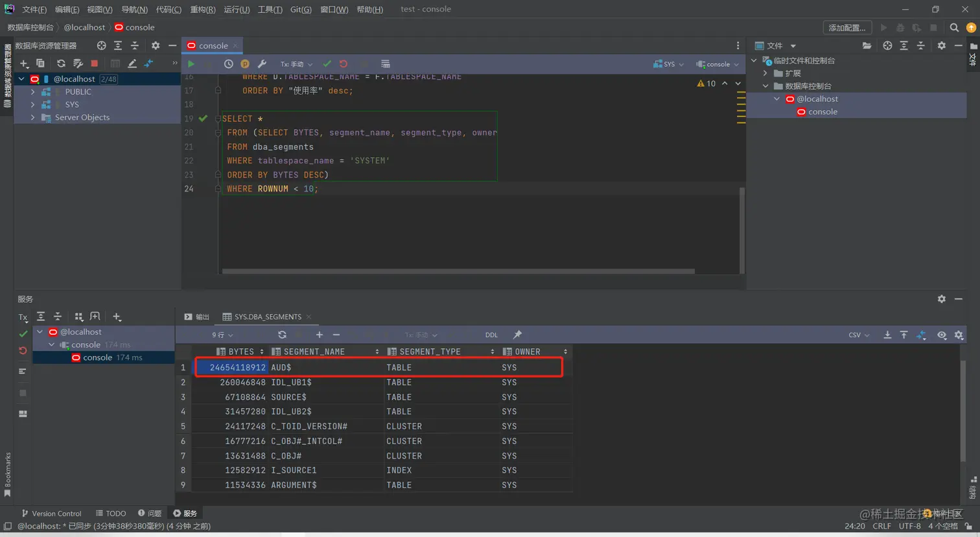Open the Git(G) menu
Screen dimensions: 980x537
point(301,9)
